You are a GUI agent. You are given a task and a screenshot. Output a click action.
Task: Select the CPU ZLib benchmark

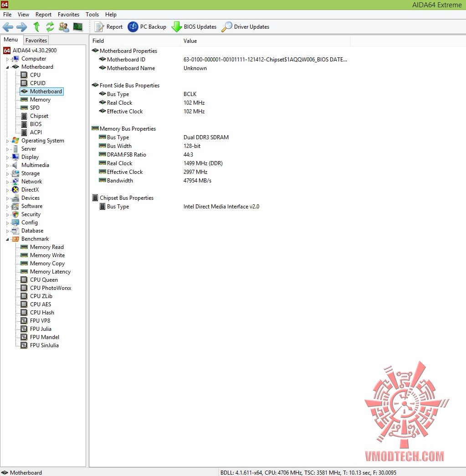(41, 296)
